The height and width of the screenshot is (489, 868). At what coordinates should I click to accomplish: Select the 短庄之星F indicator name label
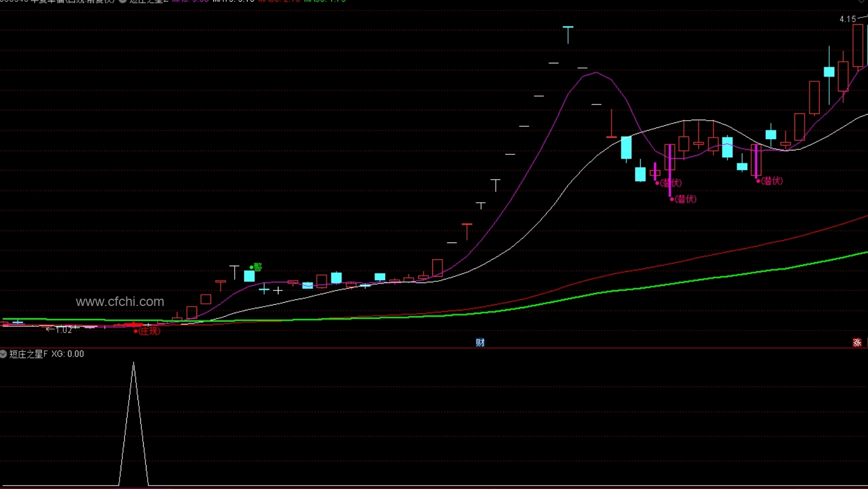coord(29,354)
